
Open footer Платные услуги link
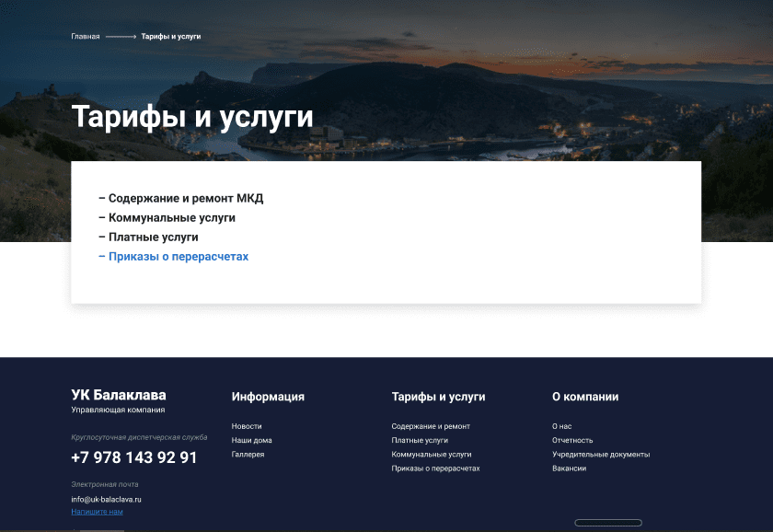[420, 440]
